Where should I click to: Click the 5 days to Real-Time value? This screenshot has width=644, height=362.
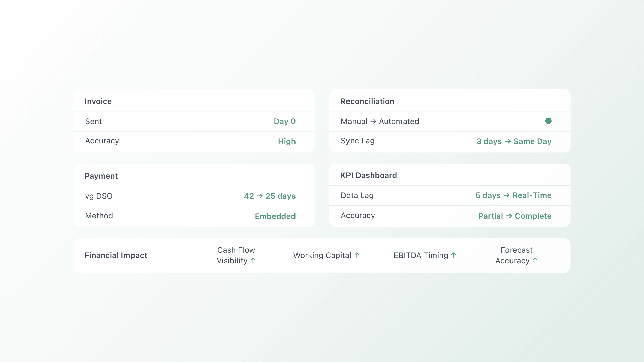pos(513,195)
